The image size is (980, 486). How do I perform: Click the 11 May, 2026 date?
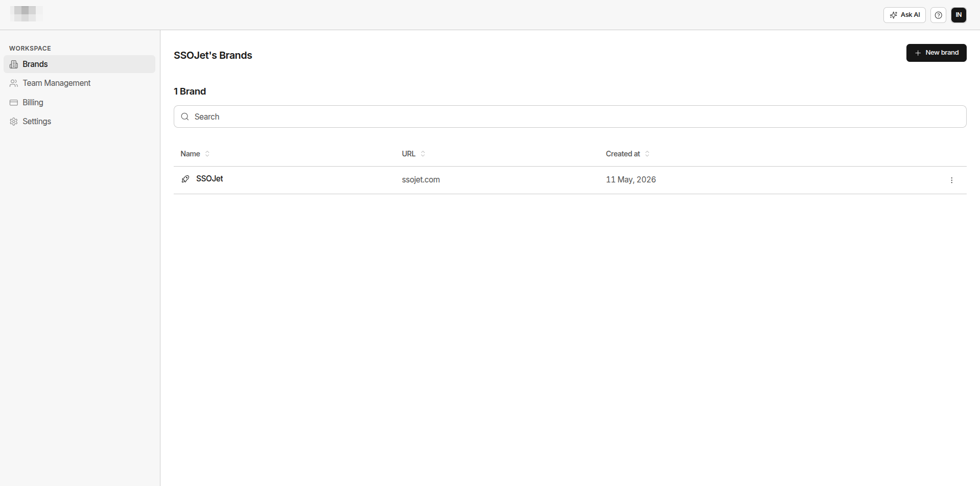(631, 180)
